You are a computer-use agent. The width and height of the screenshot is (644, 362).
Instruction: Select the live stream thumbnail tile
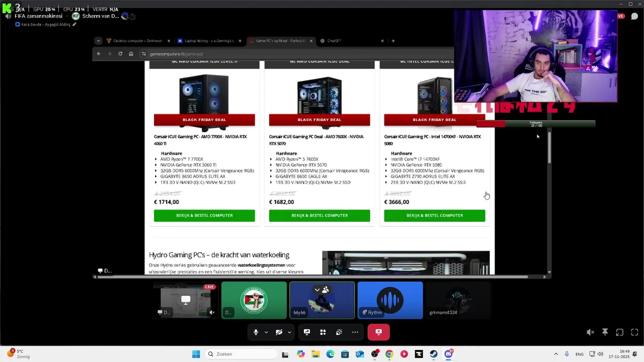coord(186,300)
